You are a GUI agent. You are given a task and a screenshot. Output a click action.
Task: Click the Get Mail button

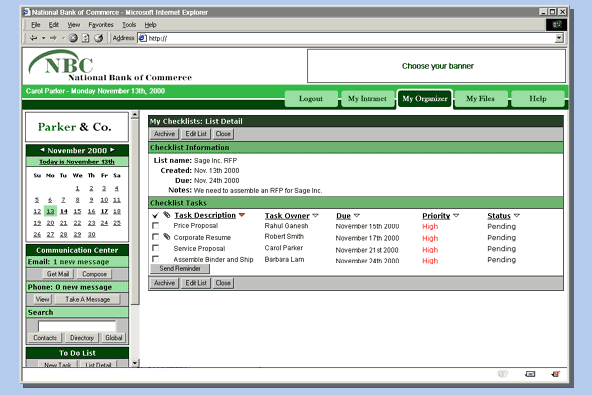point(58,274)
